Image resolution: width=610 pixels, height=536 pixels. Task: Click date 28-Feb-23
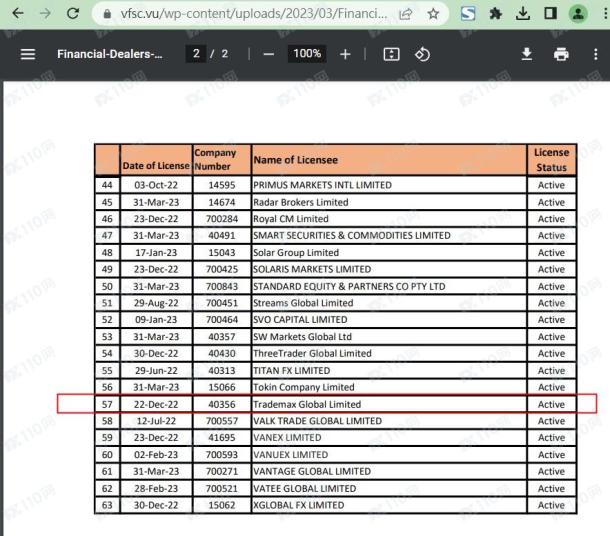click(156, 489)
